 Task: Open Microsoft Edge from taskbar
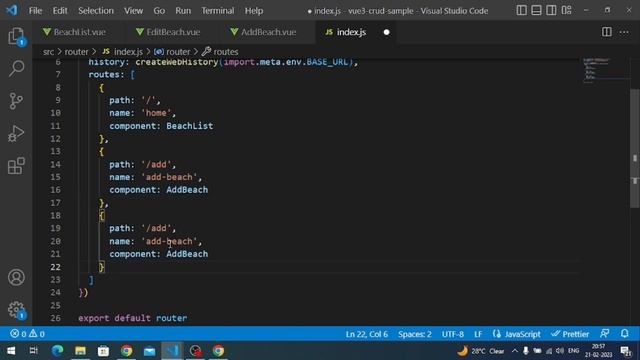(57, 351)
